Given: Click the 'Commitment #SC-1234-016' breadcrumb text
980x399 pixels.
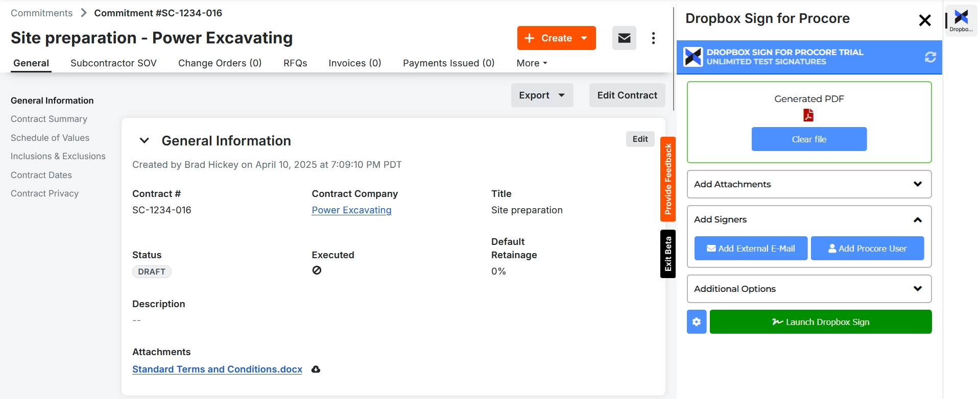Looking at the screenshot, I should pos(158,13).
